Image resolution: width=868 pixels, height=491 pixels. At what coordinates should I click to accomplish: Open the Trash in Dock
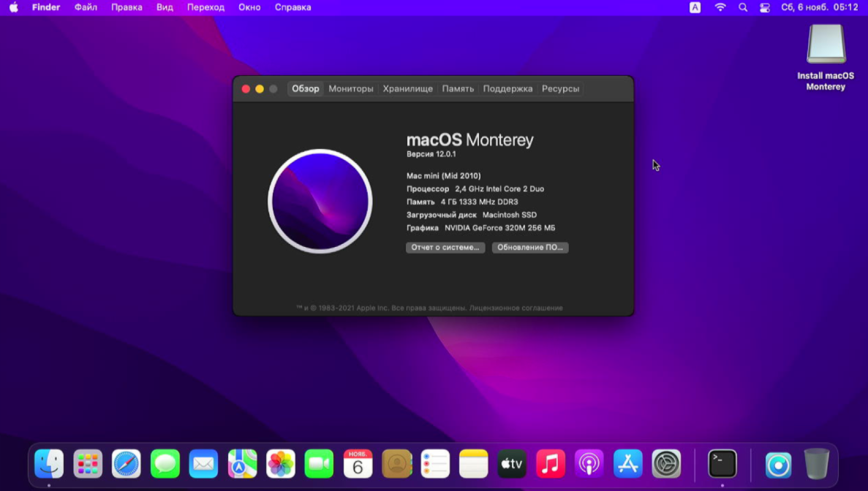817,463
